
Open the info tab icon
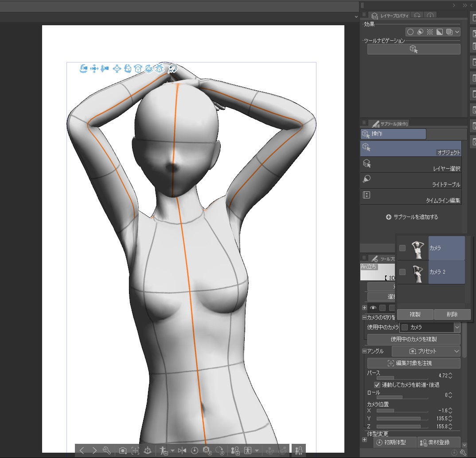(430, 16)
